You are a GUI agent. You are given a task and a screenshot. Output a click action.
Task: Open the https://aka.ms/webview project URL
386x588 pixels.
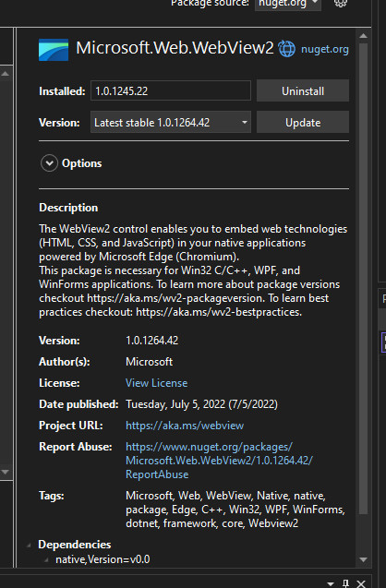(x=185, y=426)
